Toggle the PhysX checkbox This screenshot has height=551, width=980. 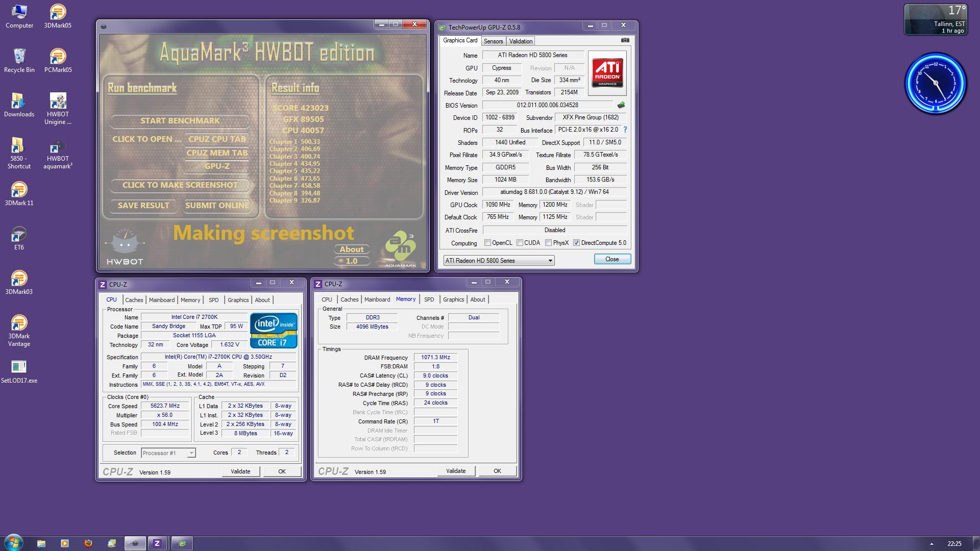point(548,243)
